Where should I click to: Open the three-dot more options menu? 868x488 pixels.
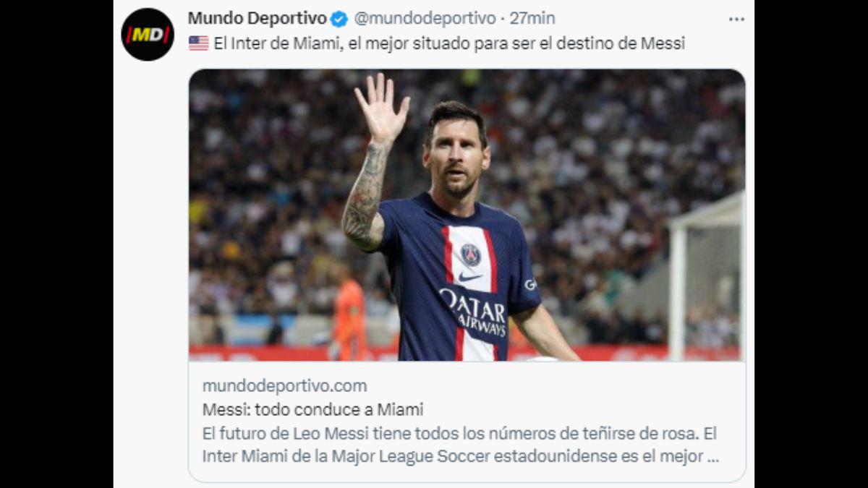click(736, 20)
